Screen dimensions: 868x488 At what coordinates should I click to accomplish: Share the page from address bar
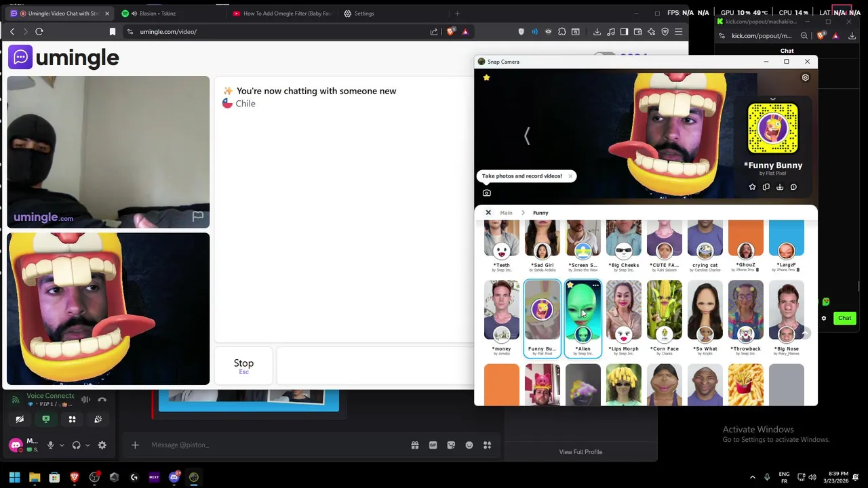[x=433, y=31]
